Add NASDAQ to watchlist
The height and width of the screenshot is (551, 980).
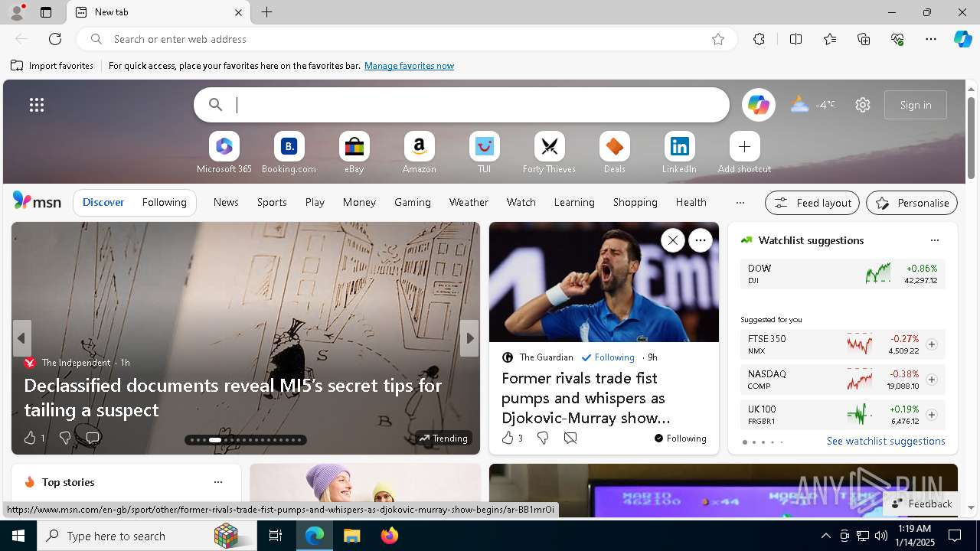point(931,380)
